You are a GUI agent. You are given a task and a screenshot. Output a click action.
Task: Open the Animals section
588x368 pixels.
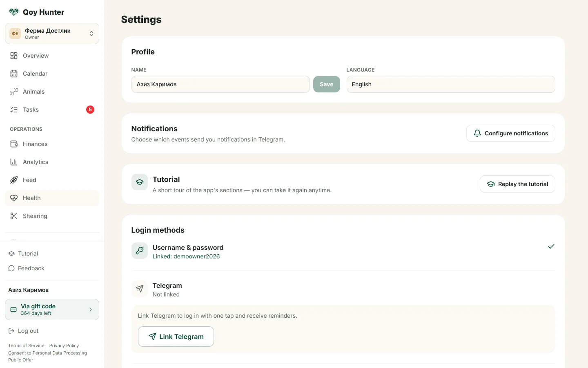pos(52,92)
